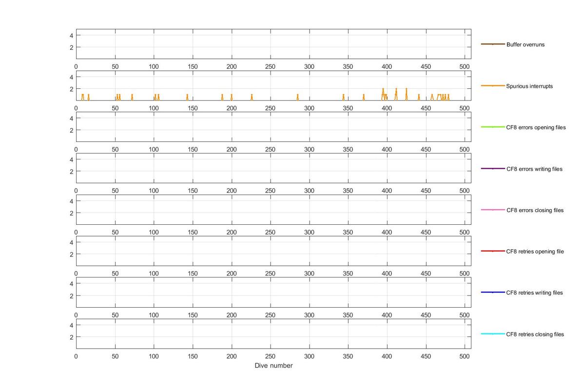Click the '2' y-axis label of Spurious interrupts plot
The width and height of the screenshot is (585, 392).
[71, 89]
